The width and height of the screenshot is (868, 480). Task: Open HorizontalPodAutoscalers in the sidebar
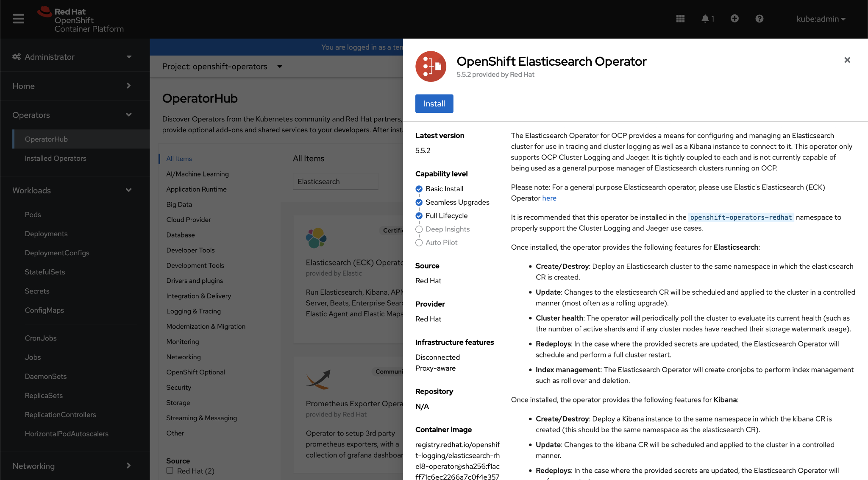click(67, 434)
